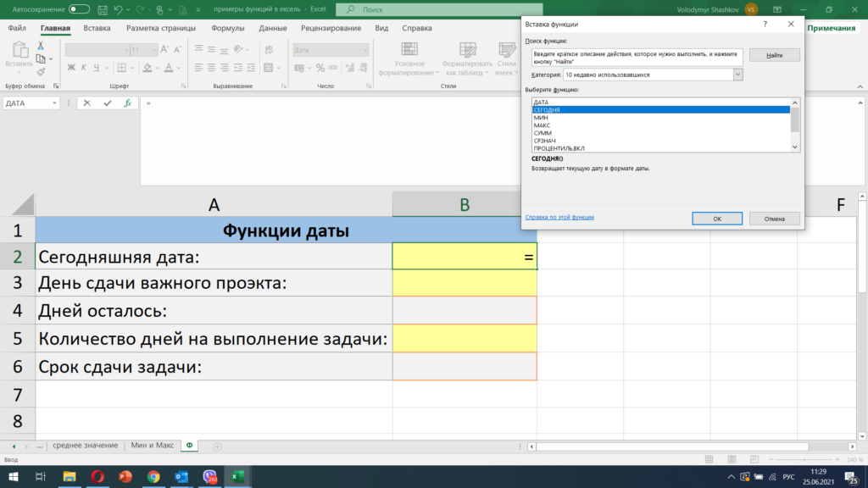
Task: Click Отмена in the dialog
Action: pyautogui.click(x=775, y=219)
